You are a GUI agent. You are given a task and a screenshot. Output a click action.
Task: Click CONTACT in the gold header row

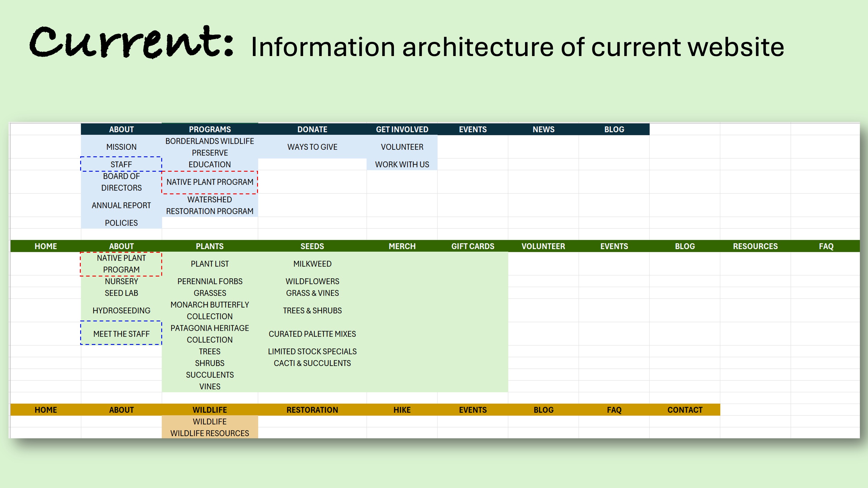click(685, 410)
